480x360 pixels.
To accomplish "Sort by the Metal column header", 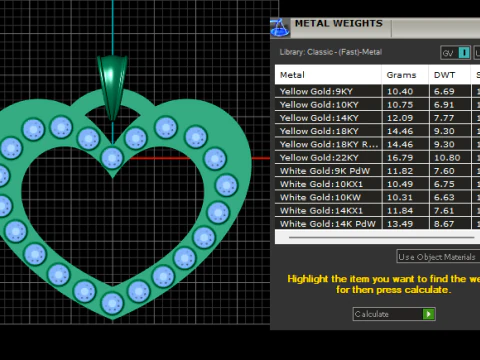I will [x=328, y=75].
